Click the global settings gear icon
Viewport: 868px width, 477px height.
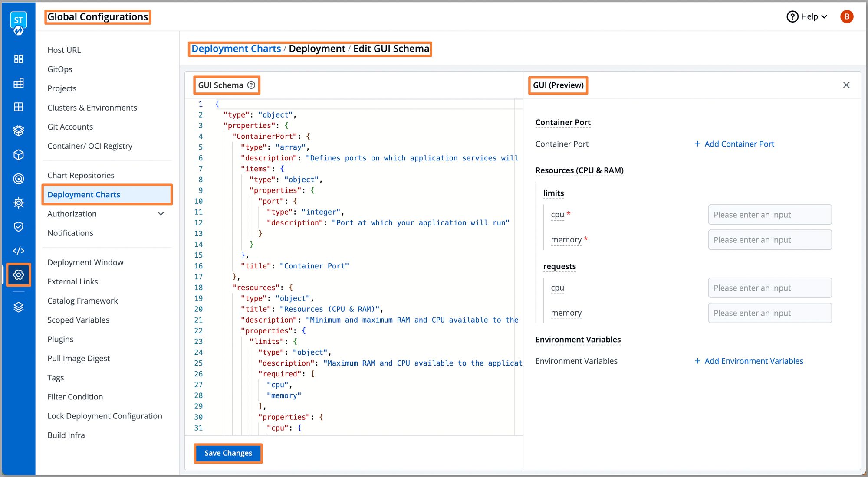tap(18, 275)
